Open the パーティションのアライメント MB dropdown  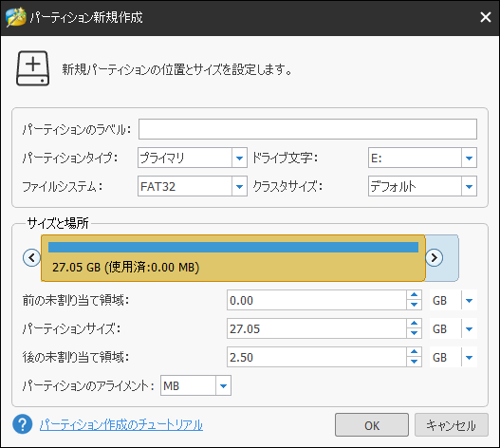195,385
